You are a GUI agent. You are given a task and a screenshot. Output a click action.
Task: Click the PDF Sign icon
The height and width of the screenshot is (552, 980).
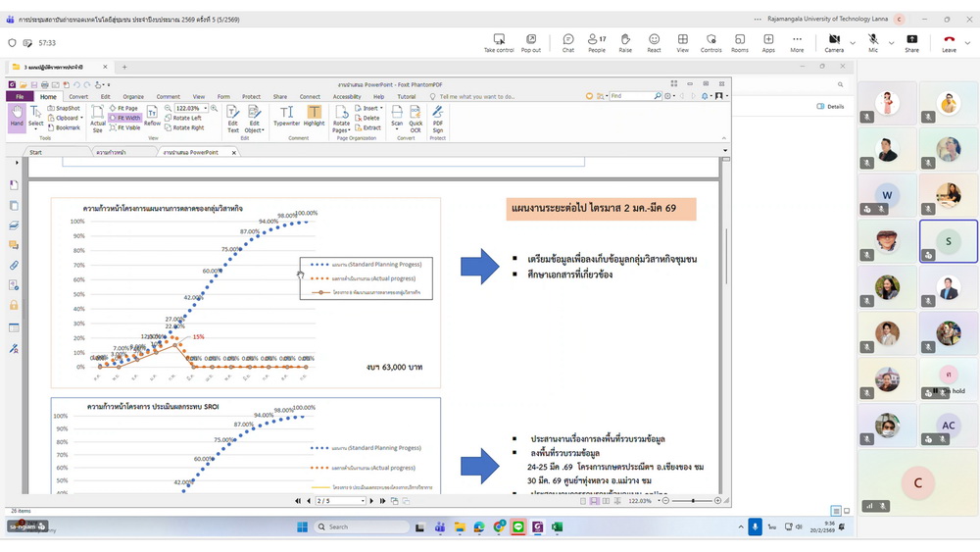point(437,118)
